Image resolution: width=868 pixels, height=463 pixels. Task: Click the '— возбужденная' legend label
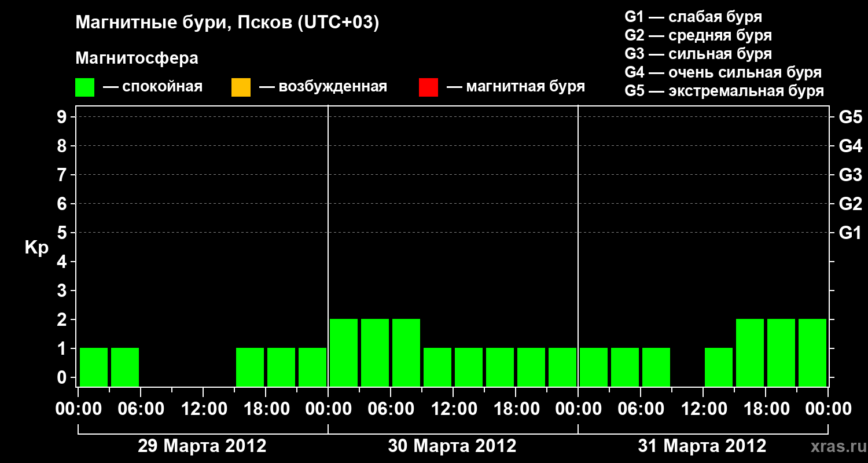(x=323, y=87)
